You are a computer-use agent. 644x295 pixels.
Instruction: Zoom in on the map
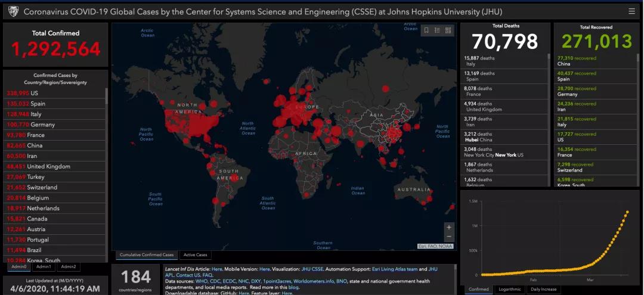[x=449, y=227]
